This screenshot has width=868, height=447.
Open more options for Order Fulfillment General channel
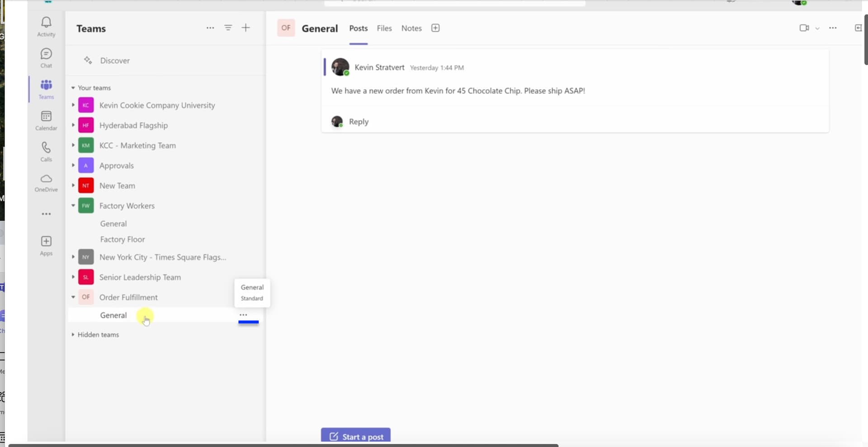click(x=243, y=315)
